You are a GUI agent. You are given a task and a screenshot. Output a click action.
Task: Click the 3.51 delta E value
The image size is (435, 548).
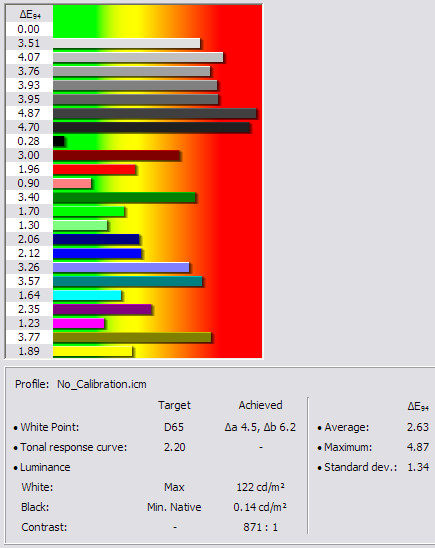[x=29, y=43]
